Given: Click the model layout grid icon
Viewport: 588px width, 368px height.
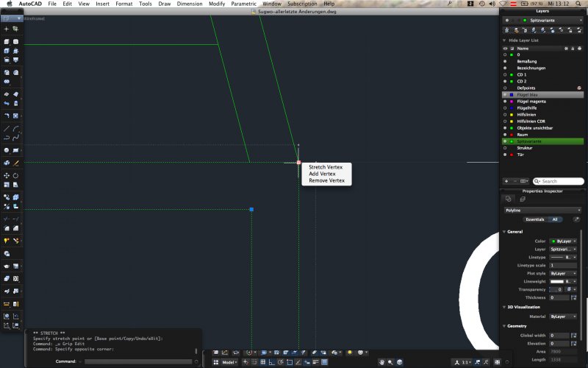Looking at the screenshot, I should point(216,362).
